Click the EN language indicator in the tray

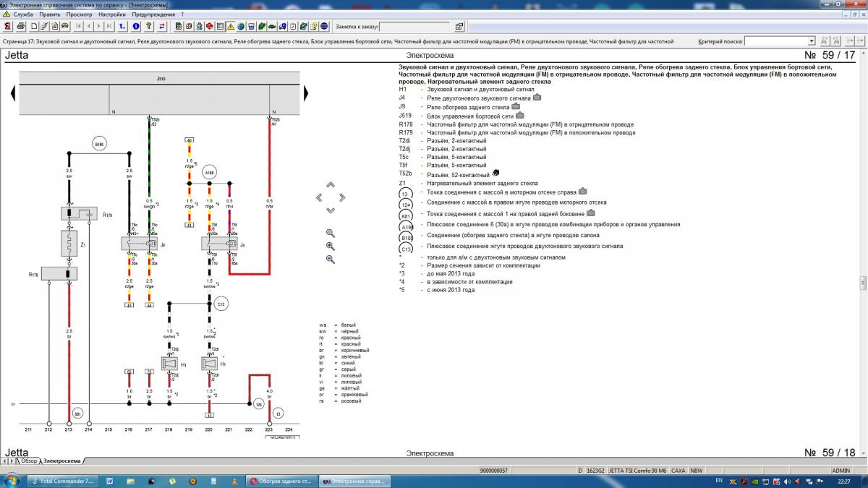(718, 480)
